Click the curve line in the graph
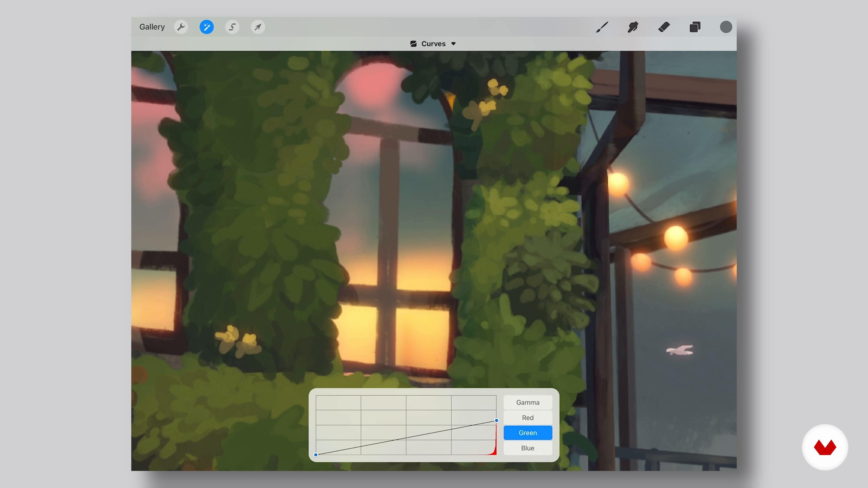The image size is (868, 488). (406, 437)
